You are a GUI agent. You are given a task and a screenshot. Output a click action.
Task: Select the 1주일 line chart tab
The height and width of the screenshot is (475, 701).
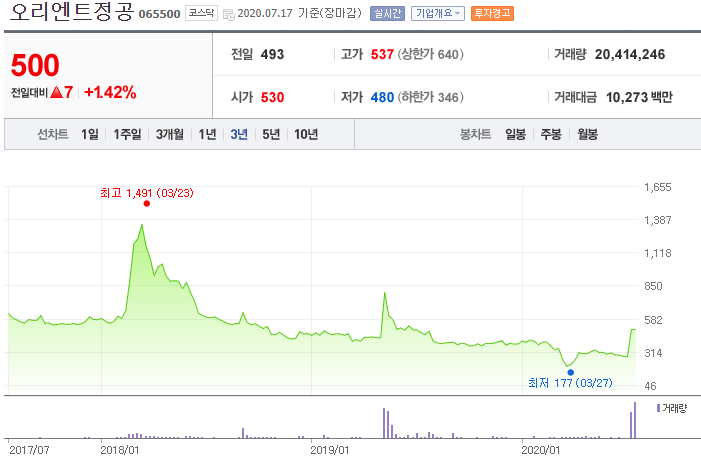(x=127, y=134)
